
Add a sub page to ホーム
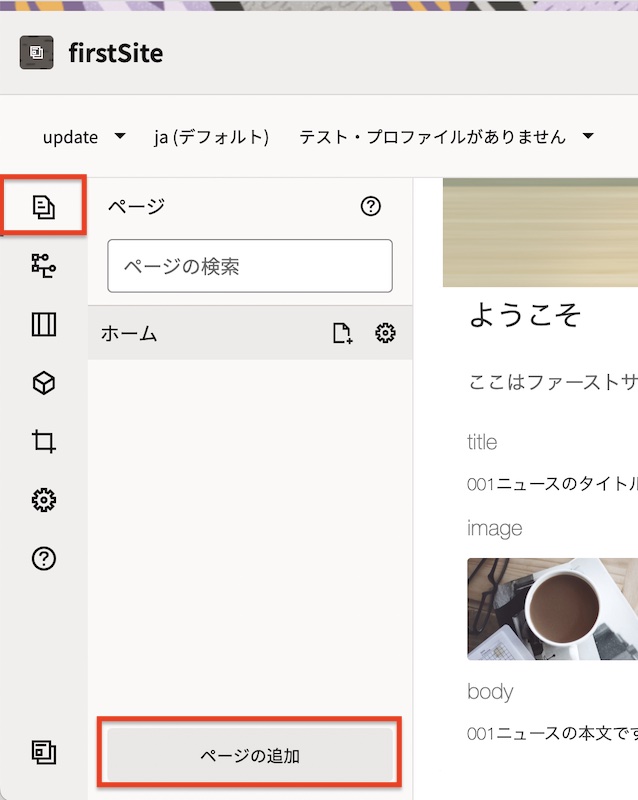click(342, 333)
